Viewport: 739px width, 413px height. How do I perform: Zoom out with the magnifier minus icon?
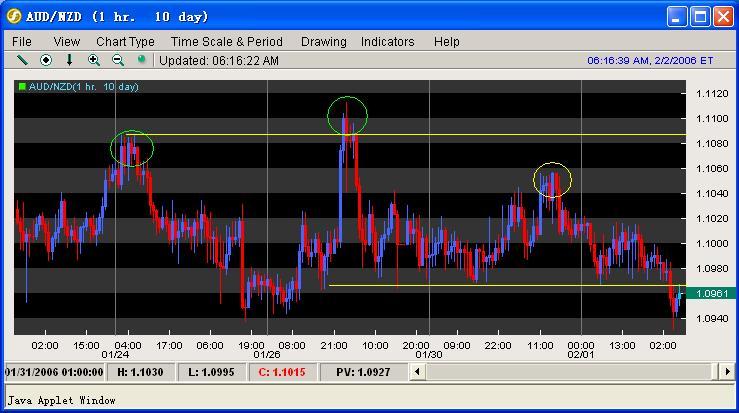(x=118, y=60)
